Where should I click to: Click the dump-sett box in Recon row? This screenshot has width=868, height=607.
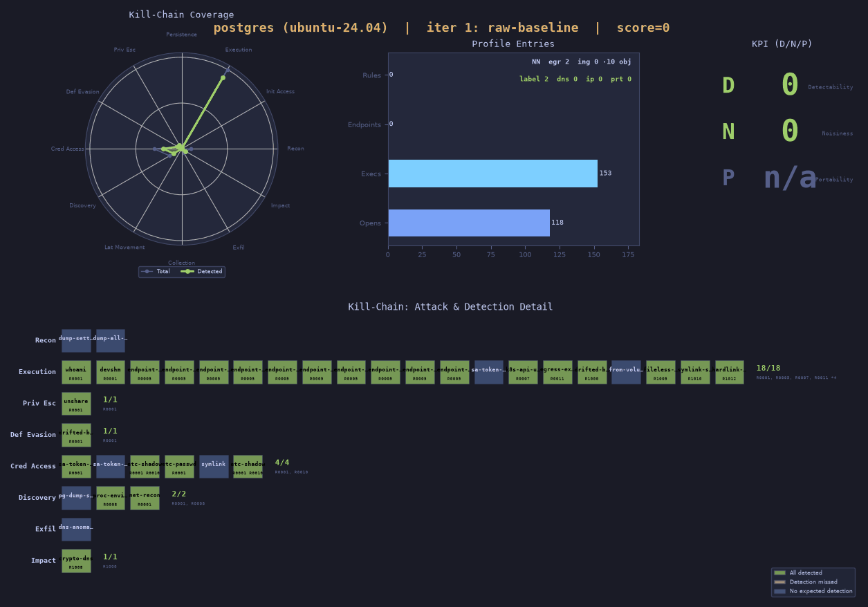click(x=76, y=341)
